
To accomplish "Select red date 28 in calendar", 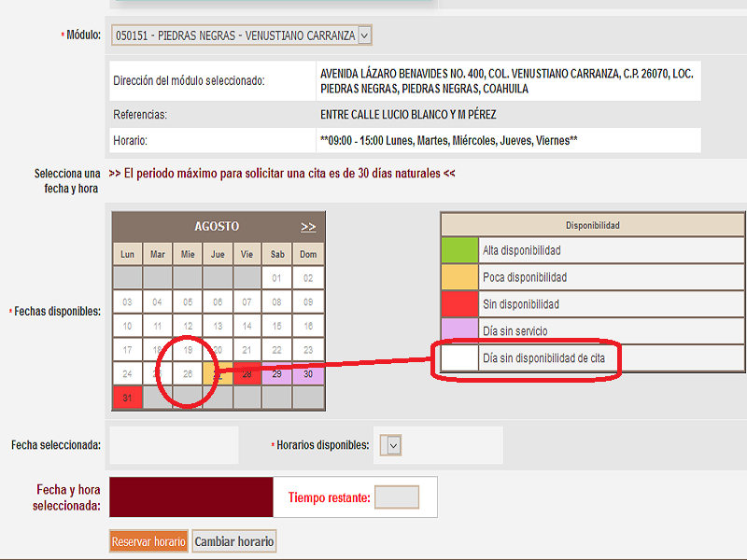I will 247,374.
